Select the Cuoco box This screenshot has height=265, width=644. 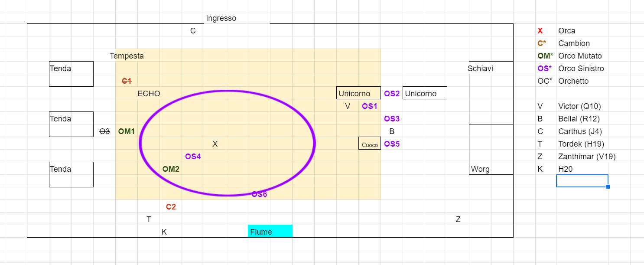pos(370,144)
